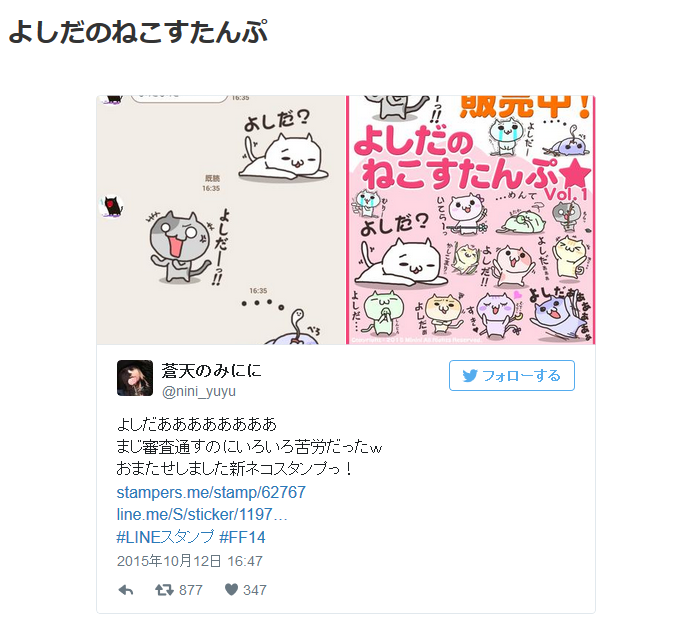Open the left LINE chat screenshot image
This screenshot has height=641, width=694.
tap(221, 220)
